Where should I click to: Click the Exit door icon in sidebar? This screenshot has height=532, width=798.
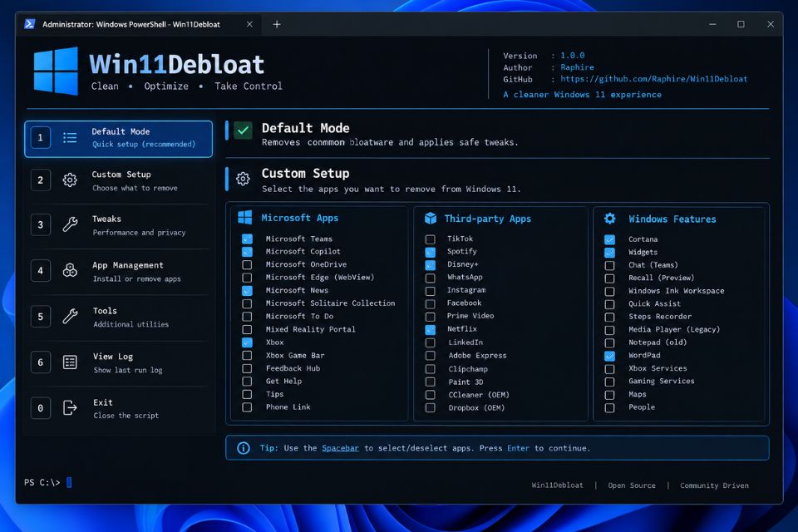coord(70,408)
